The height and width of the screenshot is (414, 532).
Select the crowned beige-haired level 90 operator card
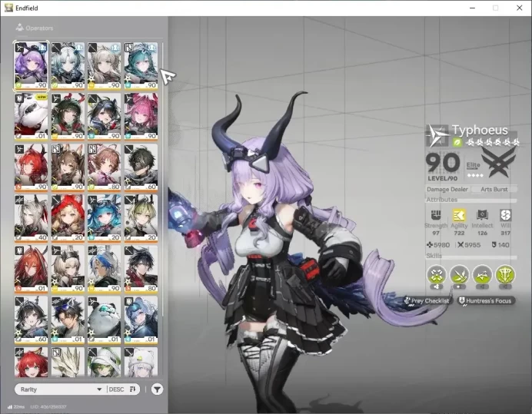(68, 269)
